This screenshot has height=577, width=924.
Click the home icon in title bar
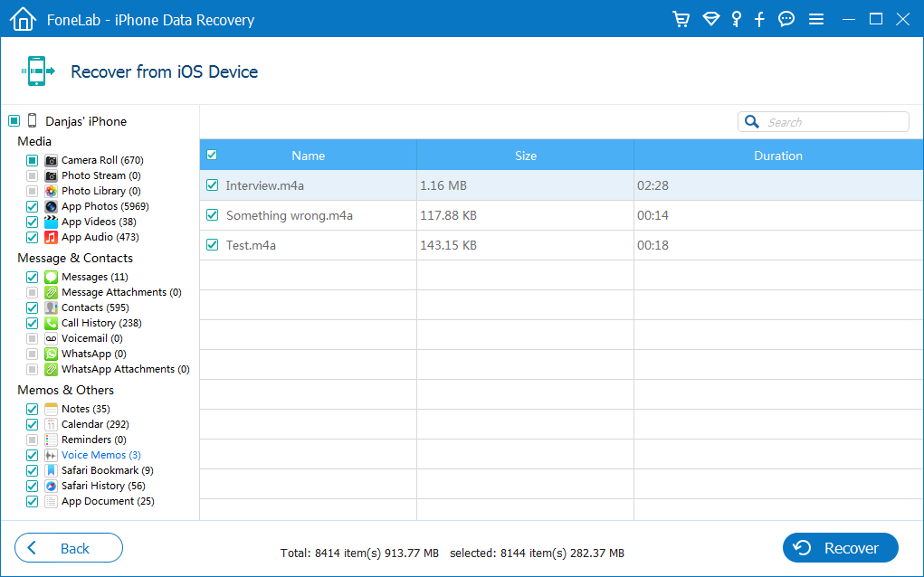(22, 19)
